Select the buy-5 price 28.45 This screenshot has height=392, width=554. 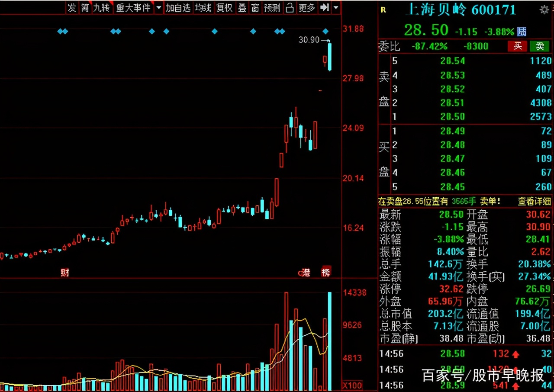pos(452,187)
